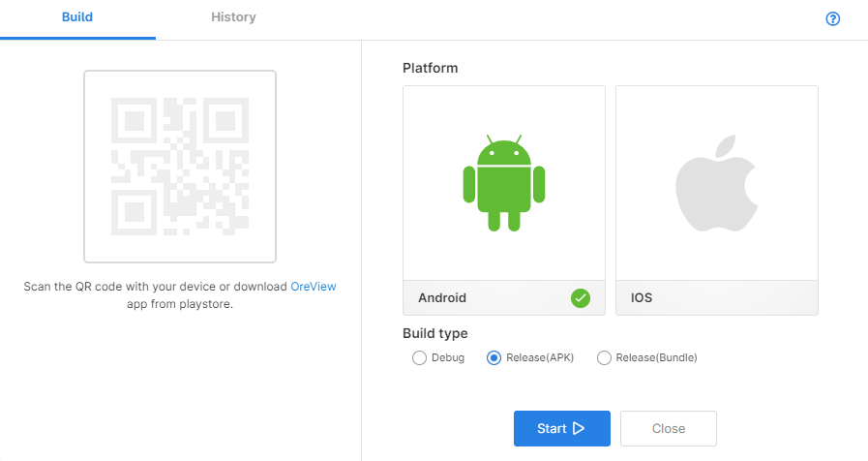Click the Debug option text label

pos(448,358)
